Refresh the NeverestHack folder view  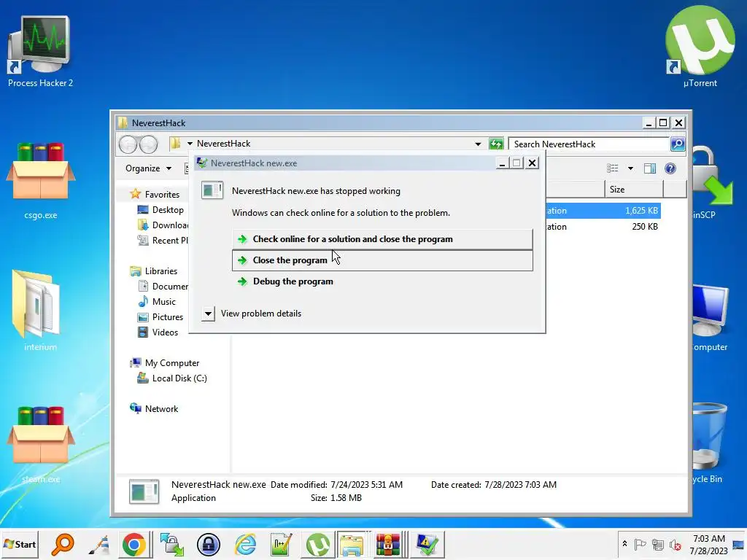pyautogui.click(x=496, y=144)
